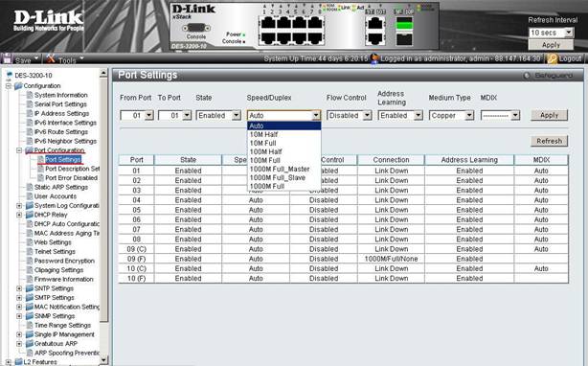Select Auto in Speed/Duplex list
Viewport: 588px width, 366px height.
coord(283,126)
